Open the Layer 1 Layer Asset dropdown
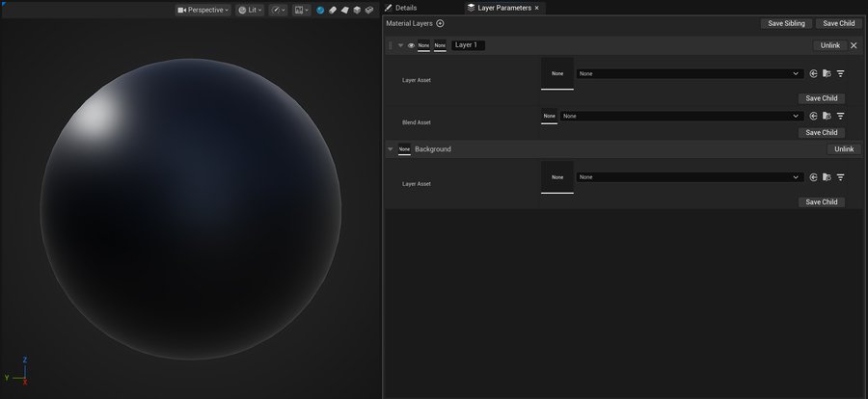This screenshot has width=868, height=399. click(689, 73)
